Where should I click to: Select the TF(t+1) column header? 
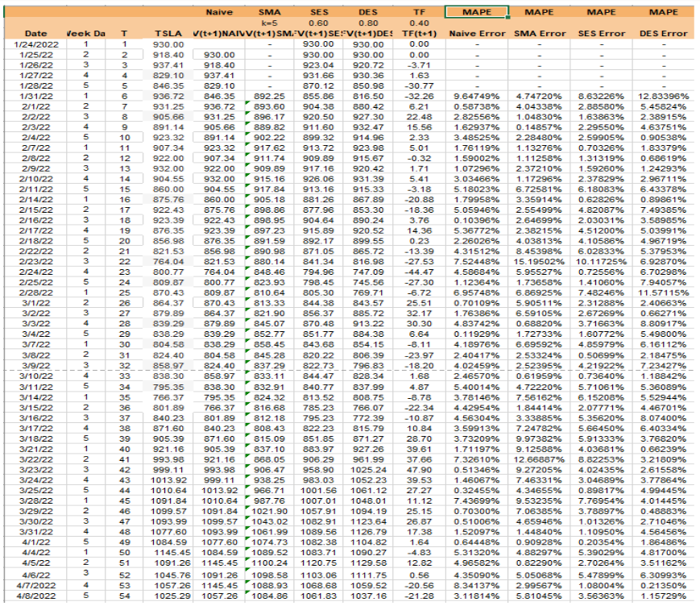419,34
